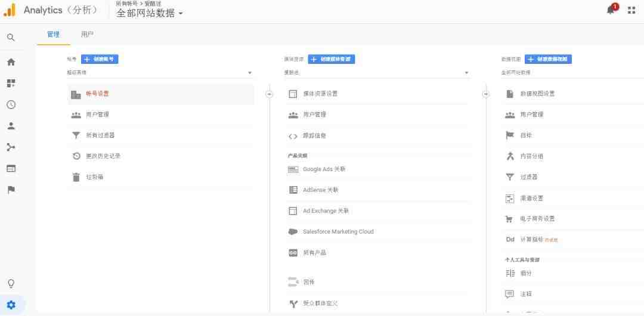The width and height of the screenshot is (644, 316).
Task: Open Discover lightbulb icon
Action: 11,284
